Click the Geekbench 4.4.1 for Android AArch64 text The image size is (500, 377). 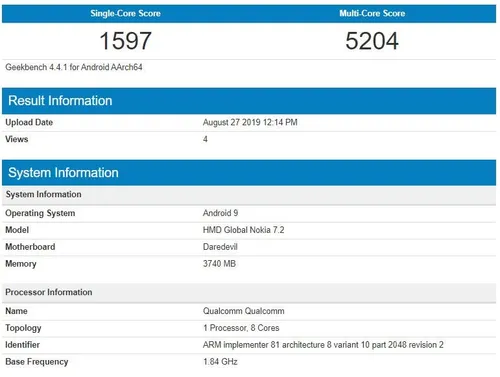74,67
